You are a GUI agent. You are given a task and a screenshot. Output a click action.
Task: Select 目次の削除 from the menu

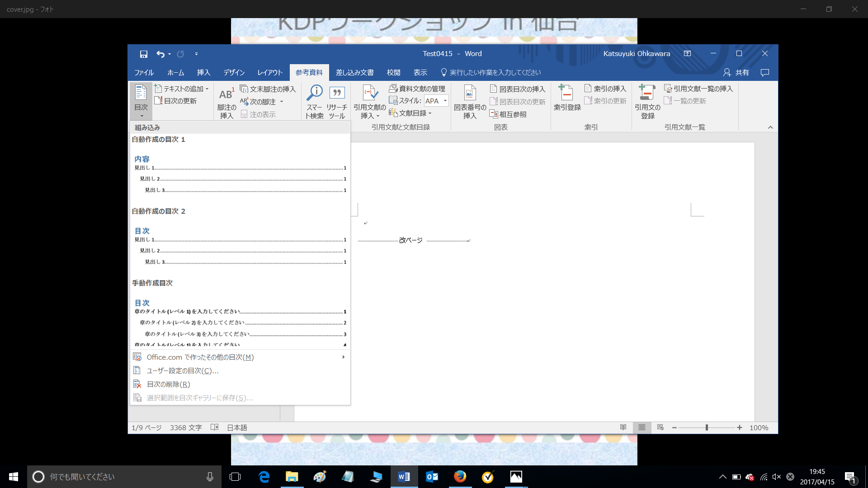(167, 384)
